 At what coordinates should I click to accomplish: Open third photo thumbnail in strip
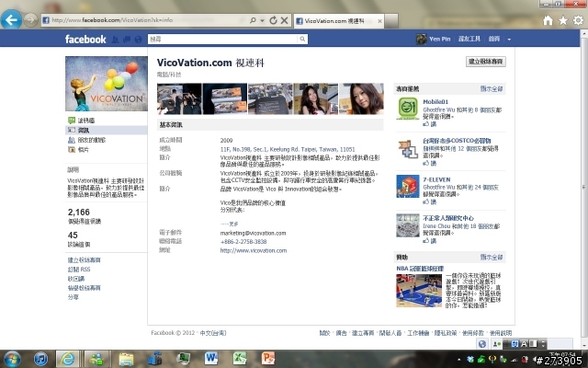[x=270, y=98]
